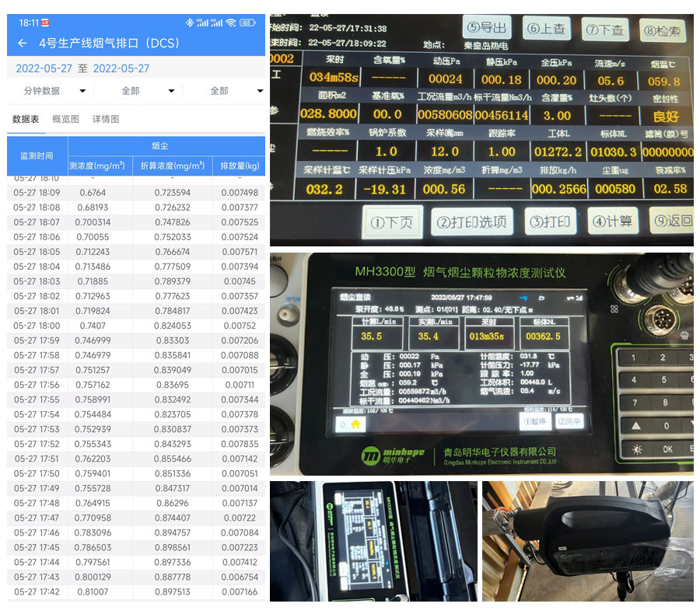
Task: Tap the Wi-Fi icon in the status bar
Action: pos(231,23)
